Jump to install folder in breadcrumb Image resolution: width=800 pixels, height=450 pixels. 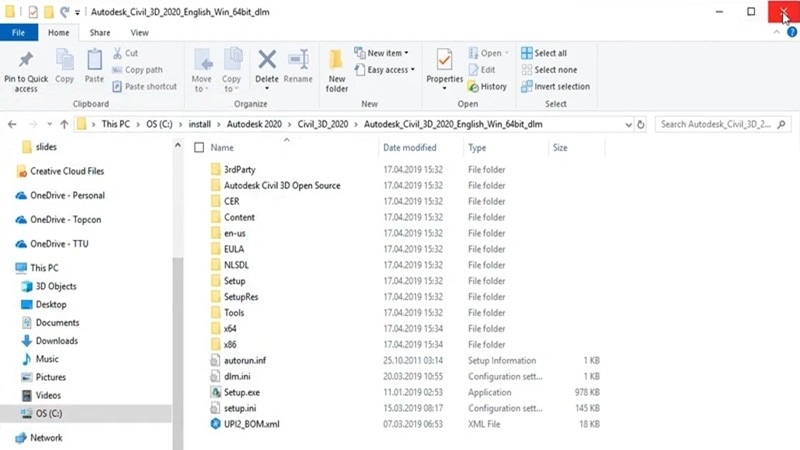click(x=199, y=124)
